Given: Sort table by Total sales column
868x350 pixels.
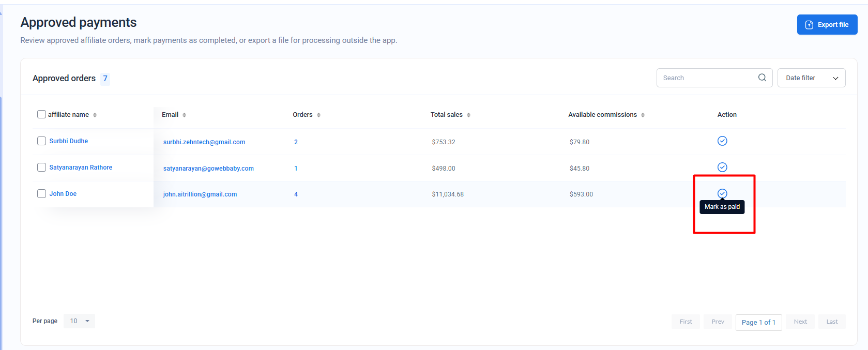Looking at the screenshot, I should pos(468,115).
